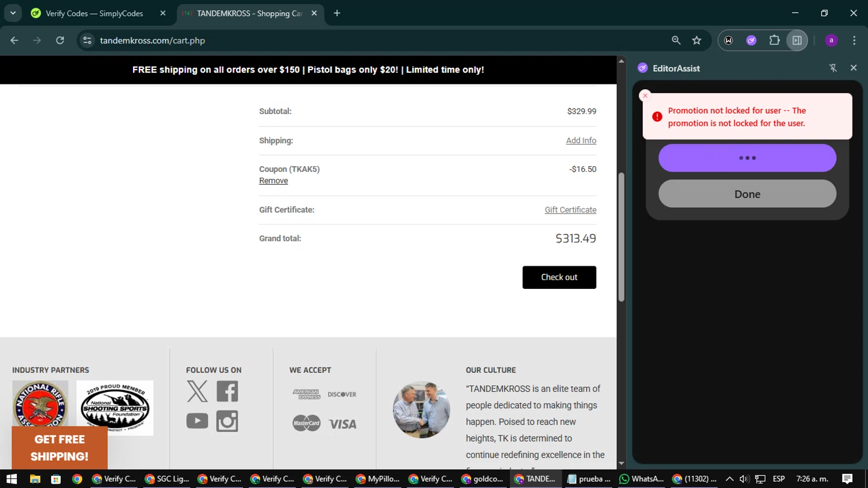Image resolution: width=868 pixels, height=488 pixels.
Task: Open the Instagram social icon
Action: tap(227, 421)
